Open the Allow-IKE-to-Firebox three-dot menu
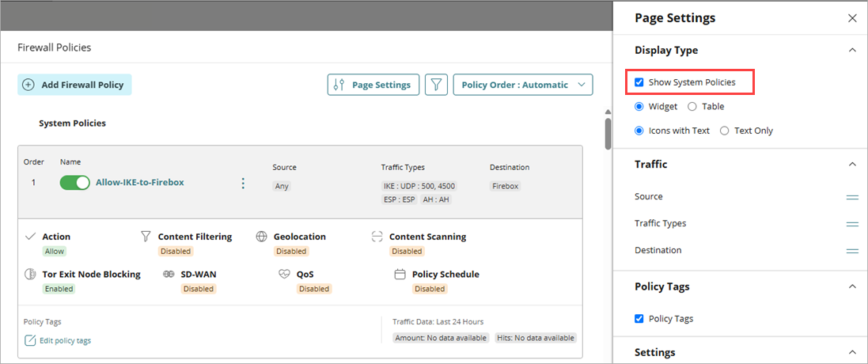This screenshot has width=868, height=364. pyautogui.click(x=242, y=184)
